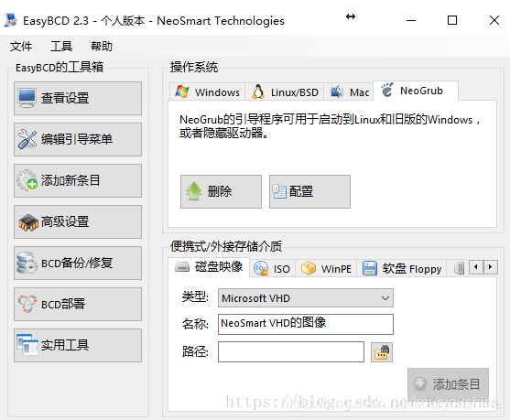Viewport: 510px width, 420px height.
Task: Click the disc icon on ISO tab
Action: pos(261,268)
